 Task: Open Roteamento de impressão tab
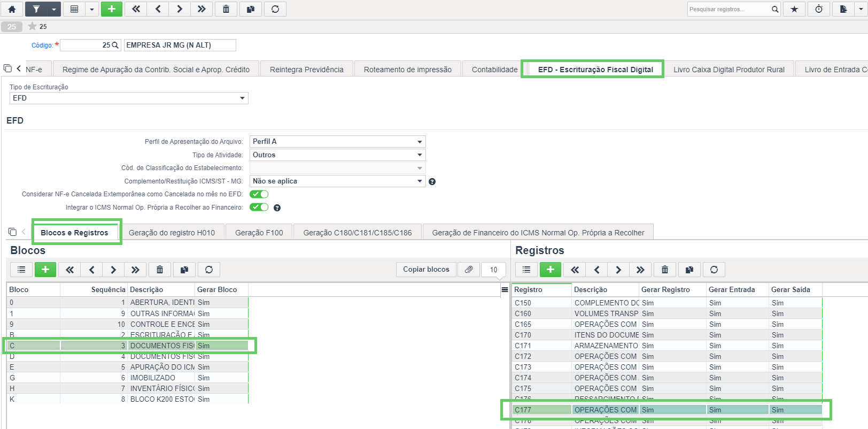click(x=408, y=70)
